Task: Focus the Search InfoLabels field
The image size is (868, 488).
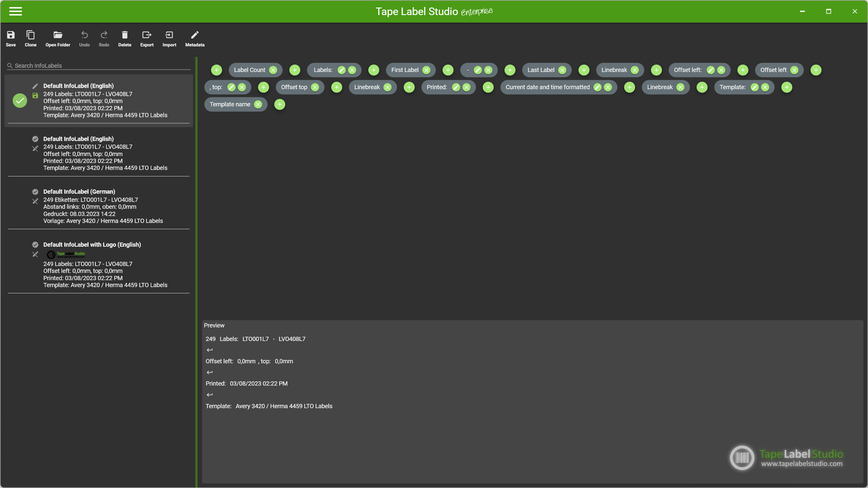Action: (99, 65)
